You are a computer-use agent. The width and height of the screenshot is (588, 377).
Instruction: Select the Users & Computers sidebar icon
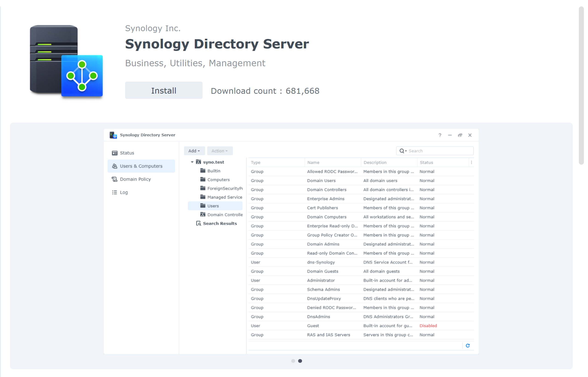[x=114, y=166]
